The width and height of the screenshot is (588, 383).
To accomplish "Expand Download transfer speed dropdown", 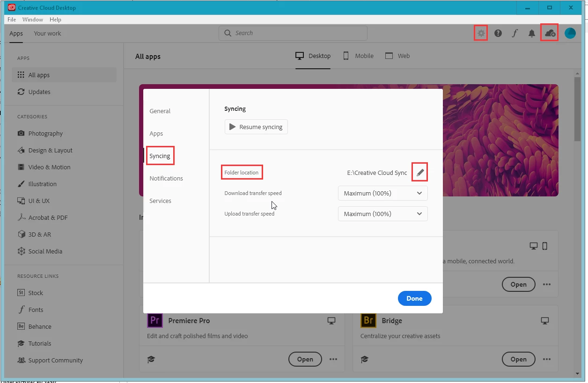I will tap(383, 193).
